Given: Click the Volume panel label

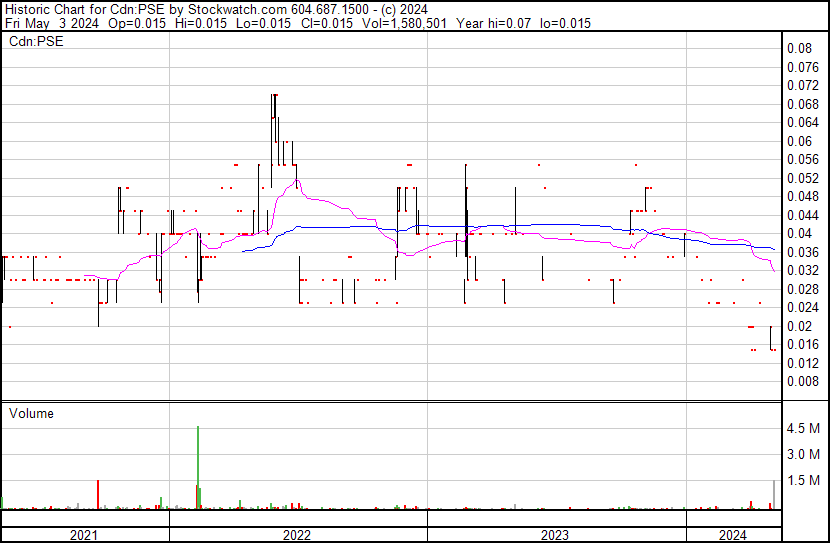Looking at the screenshot, I should tap(31, 413).
